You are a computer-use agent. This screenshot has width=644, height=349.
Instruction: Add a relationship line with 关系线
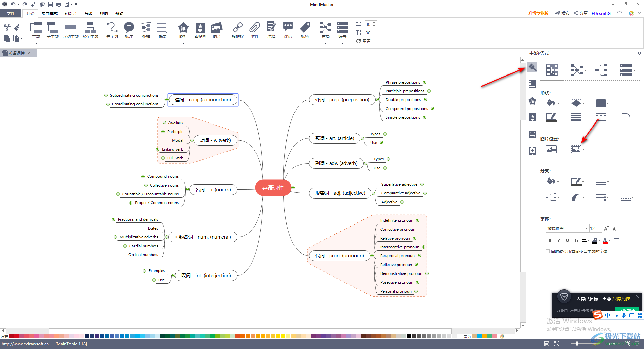(x=112, y=30)
